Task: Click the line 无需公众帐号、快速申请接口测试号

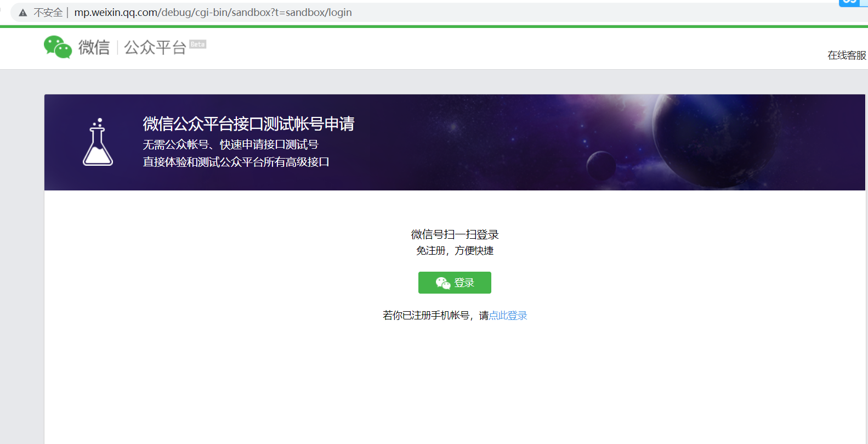Action: tap(230, 144)
